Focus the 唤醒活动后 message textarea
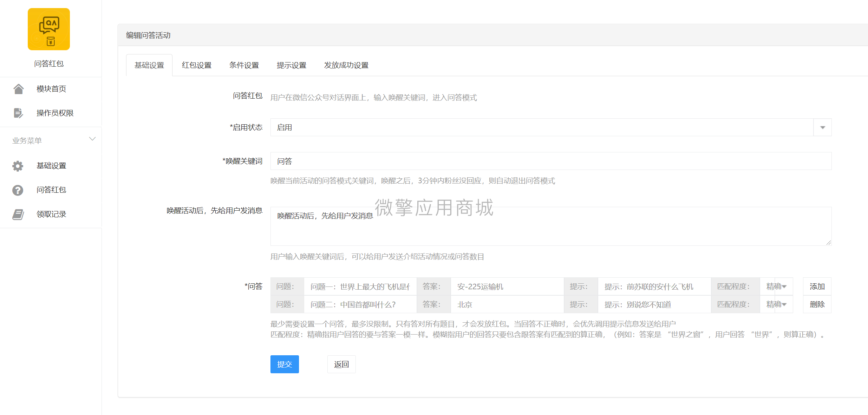The width and height of the screenshot is (868, 415). coord(551,226)
